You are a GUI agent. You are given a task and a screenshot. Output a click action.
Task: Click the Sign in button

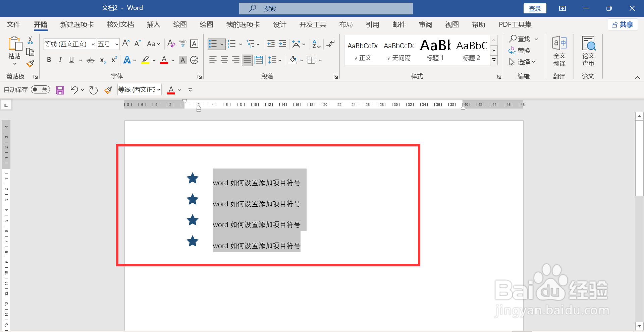pyautogui.click(x=535, y=8)
